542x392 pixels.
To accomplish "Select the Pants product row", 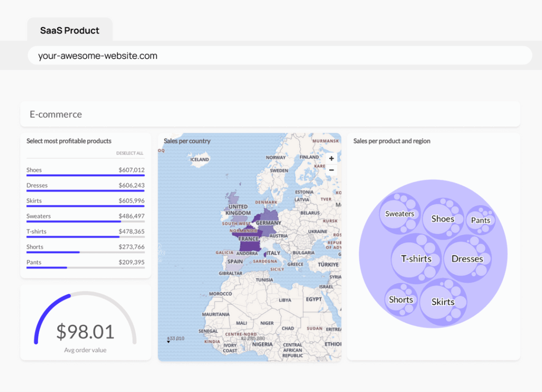I will [85, 263].
